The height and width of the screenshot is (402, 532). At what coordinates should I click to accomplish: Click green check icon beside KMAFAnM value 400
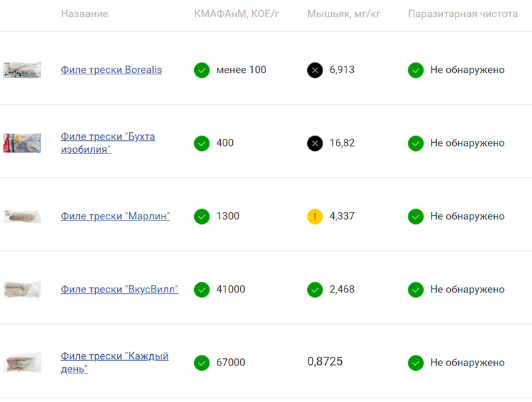pos(201,143)
